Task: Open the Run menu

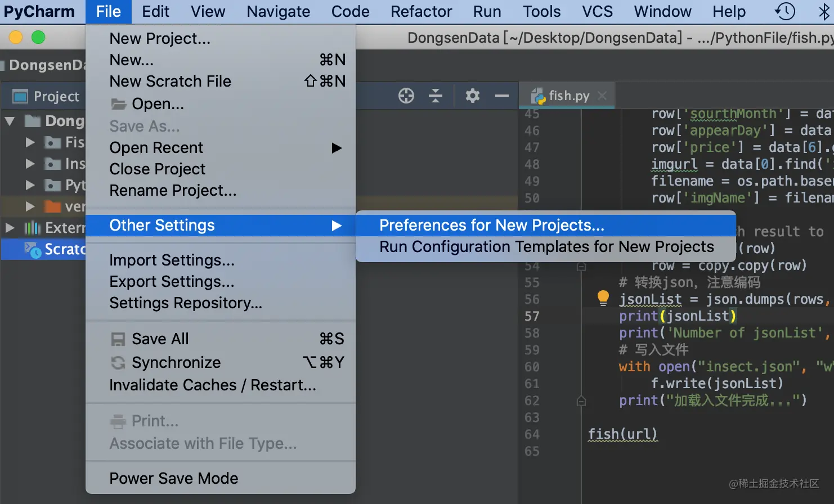Action: 487,12
